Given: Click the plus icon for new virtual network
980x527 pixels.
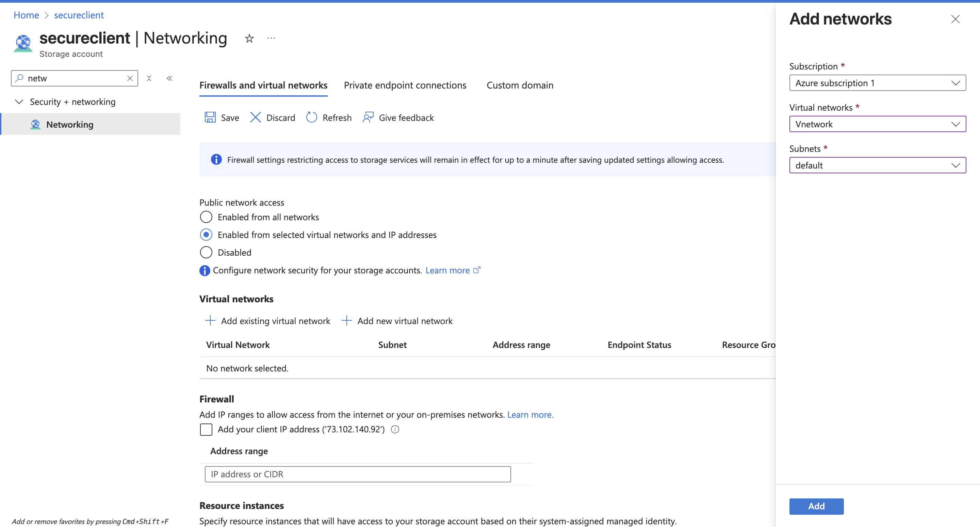Looking at the screenshot, I should (347, 320).
